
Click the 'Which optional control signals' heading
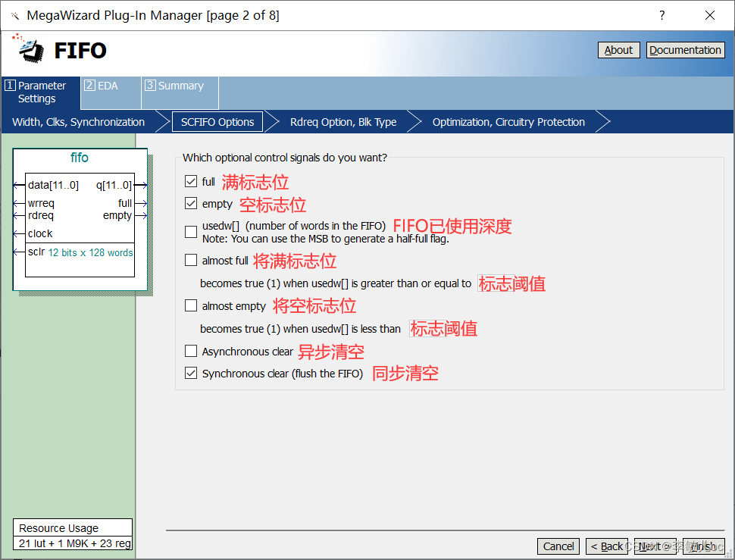point(285,158)
